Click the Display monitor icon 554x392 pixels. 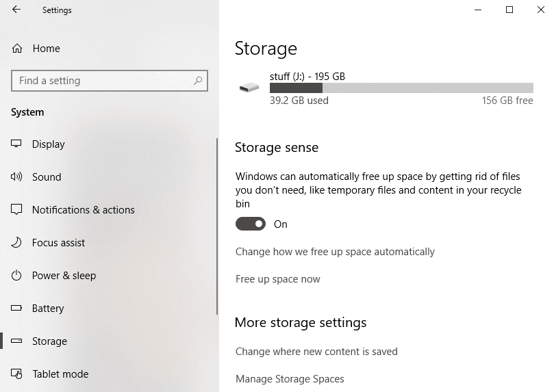pos(17,144)
